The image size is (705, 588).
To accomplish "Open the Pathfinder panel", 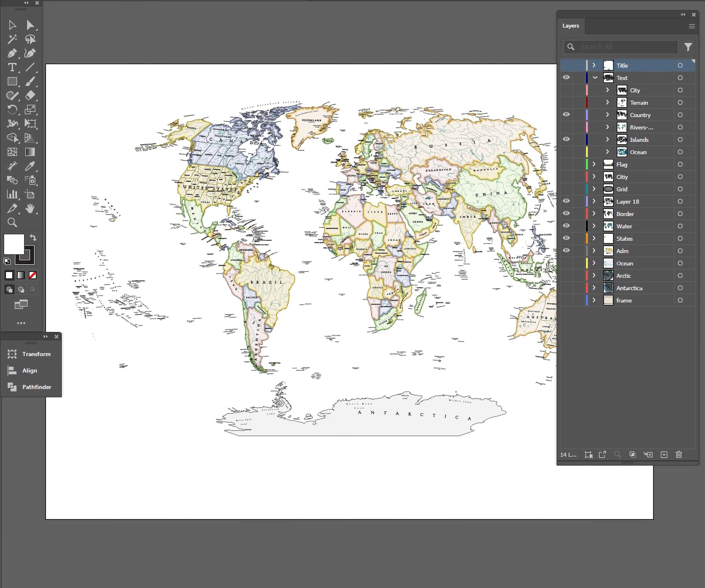I will 29,387.
